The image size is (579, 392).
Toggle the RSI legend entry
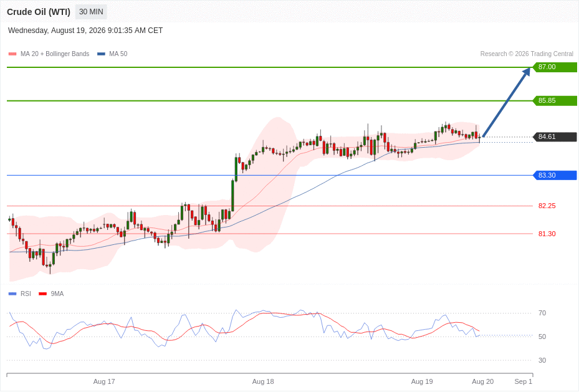click(19, 294)
